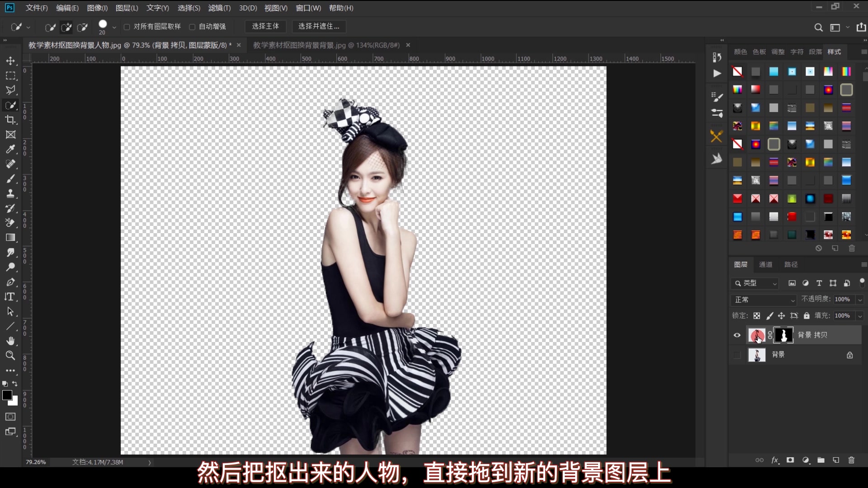
Task: Select the Path Selection tool
Action: click(10, 311)
